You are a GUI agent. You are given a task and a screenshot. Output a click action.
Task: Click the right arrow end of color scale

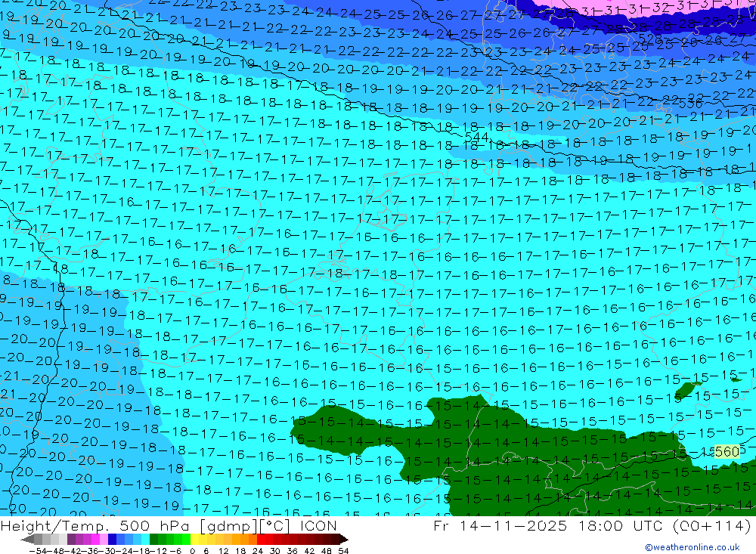pos(344,540)
